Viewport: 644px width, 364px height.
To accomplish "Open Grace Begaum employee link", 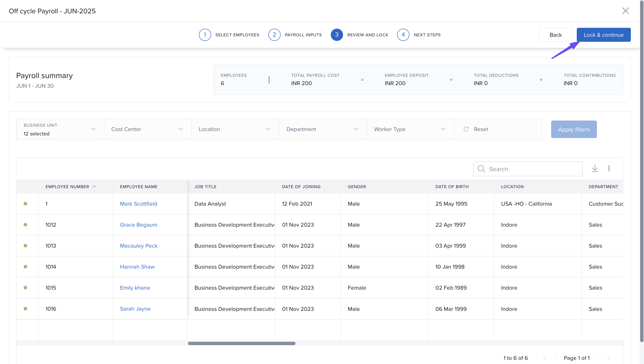I will [x=138, y=224].
